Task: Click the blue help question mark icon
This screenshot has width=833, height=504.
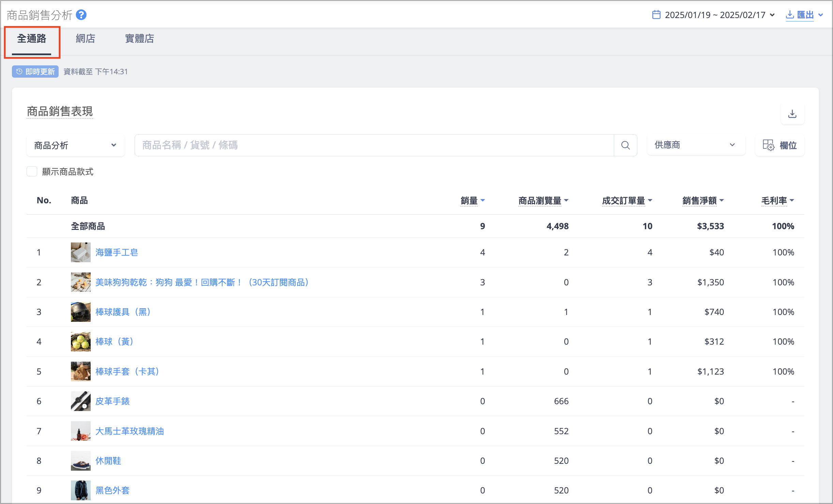Action: click(81, 15)
